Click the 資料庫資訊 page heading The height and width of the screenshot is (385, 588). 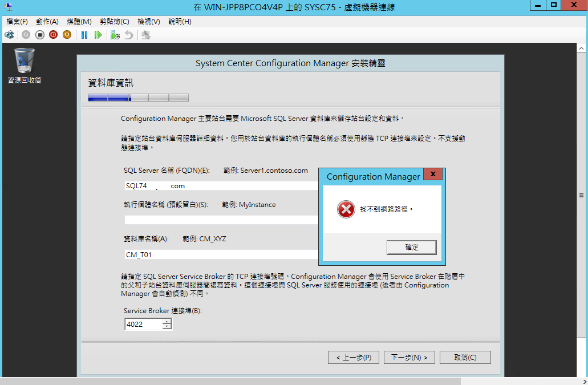[111, 83]
